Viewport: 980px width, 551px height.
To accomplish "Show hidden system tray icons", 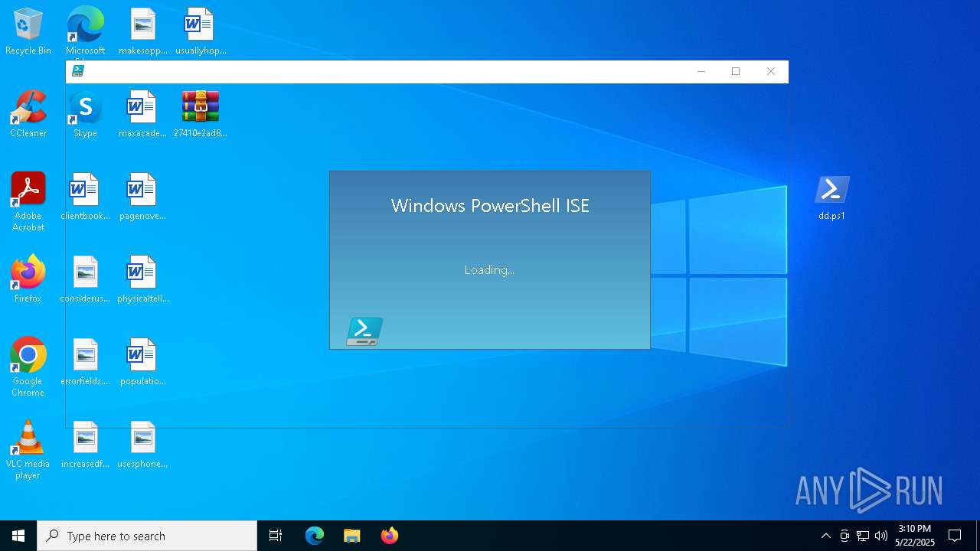I will (825, 536).
